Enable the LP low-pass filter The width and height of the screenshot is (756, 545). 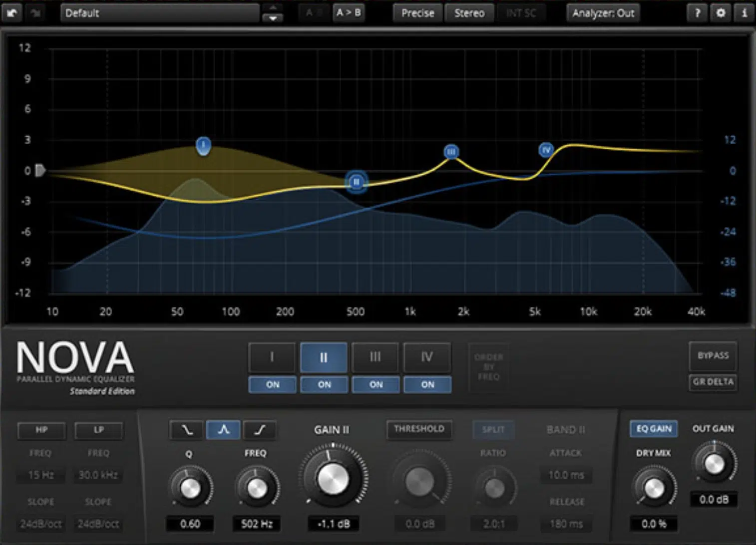click(x=98, y=430)
